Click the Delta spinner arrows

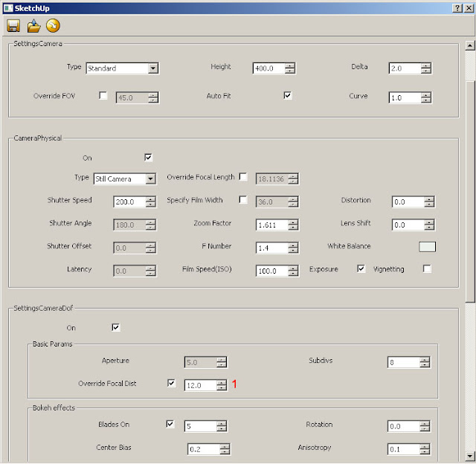point(426,68)
